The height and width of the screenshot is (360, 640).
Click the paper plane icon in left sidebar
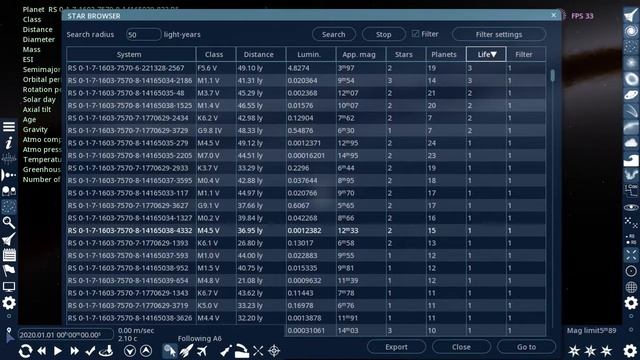click(x=9, y=239)
